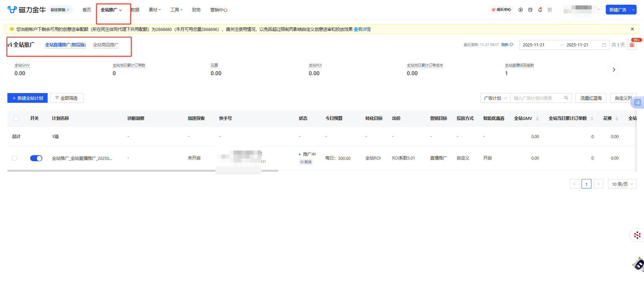Select the checkbox on the 全站推广 campaign row
Image resolution: width=644 pixels, height=305 pixels.
tap(14, 158)
